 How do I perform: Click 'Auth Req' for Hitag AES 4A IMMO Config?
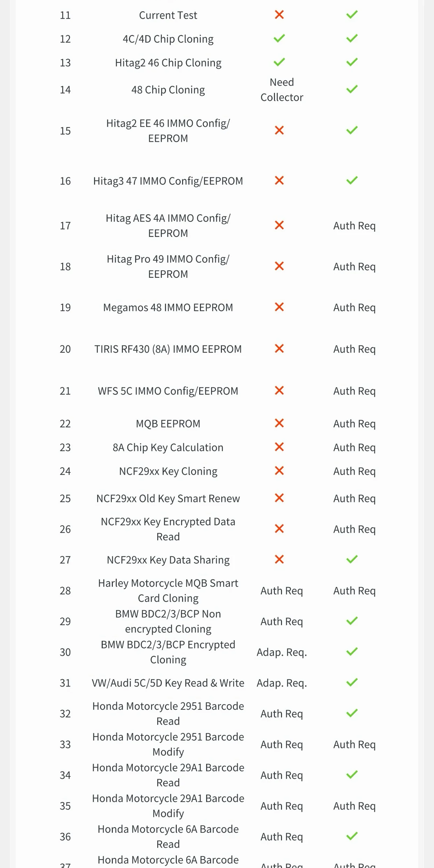point(354,226)
